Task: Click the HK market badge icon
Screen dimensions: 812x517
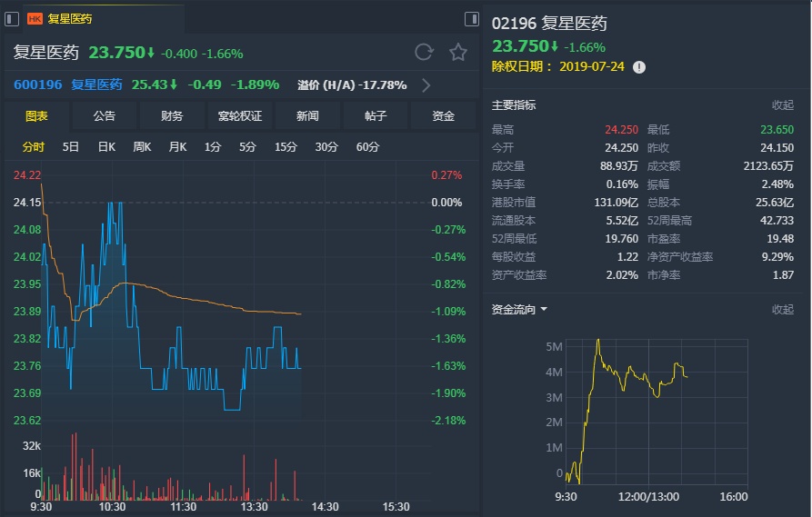Action: point(35,18)
